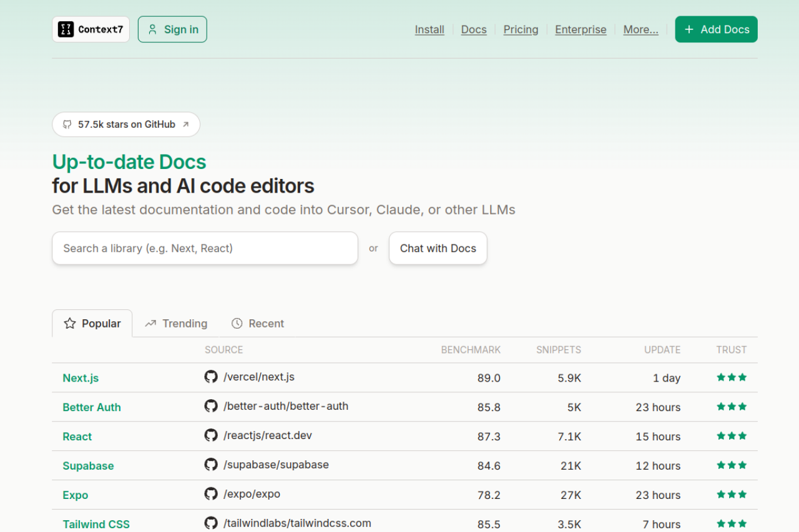
Task: Go to the Pricing page
Action: click(x=521, y=29)
